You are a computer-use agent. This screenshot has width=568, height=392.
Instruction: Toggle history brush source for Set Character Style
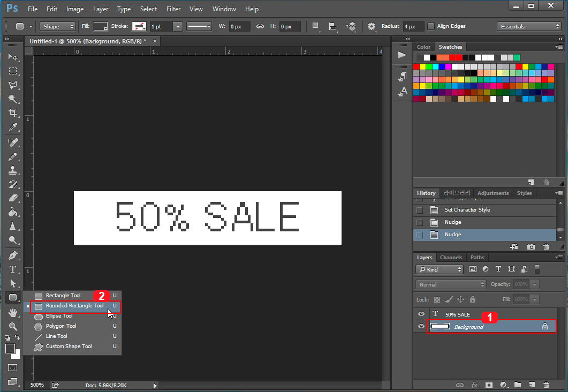click(420, 210)
